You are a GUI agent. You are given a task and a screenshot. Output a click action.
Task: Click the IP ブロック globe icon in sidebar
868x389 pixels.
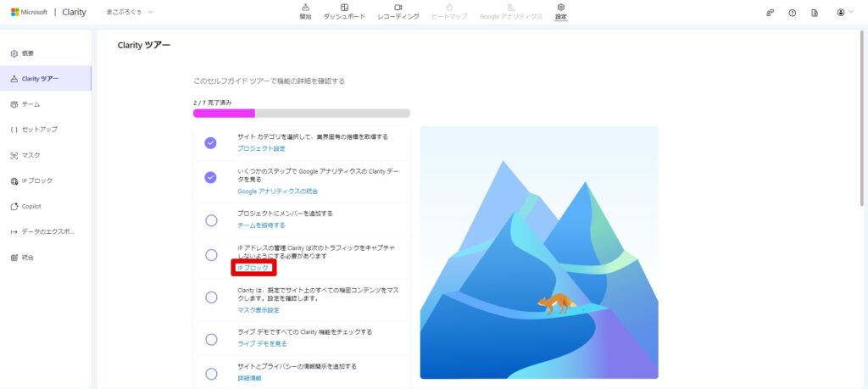point(14,181)
